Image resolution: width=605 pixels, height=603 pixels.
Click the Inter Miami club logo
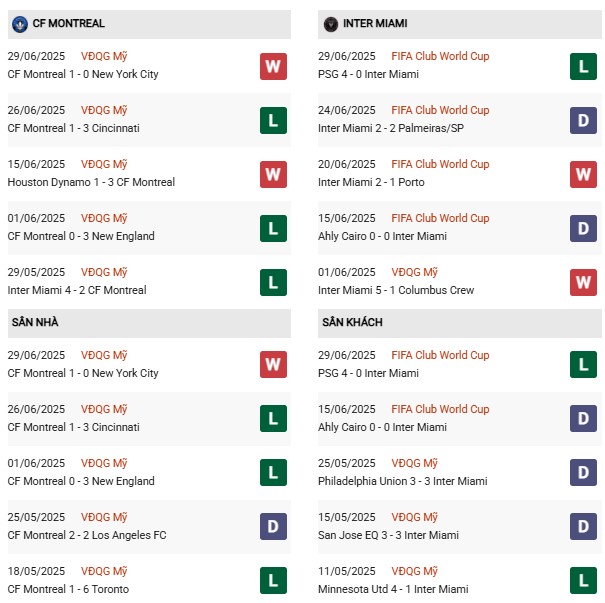point(330,23)
